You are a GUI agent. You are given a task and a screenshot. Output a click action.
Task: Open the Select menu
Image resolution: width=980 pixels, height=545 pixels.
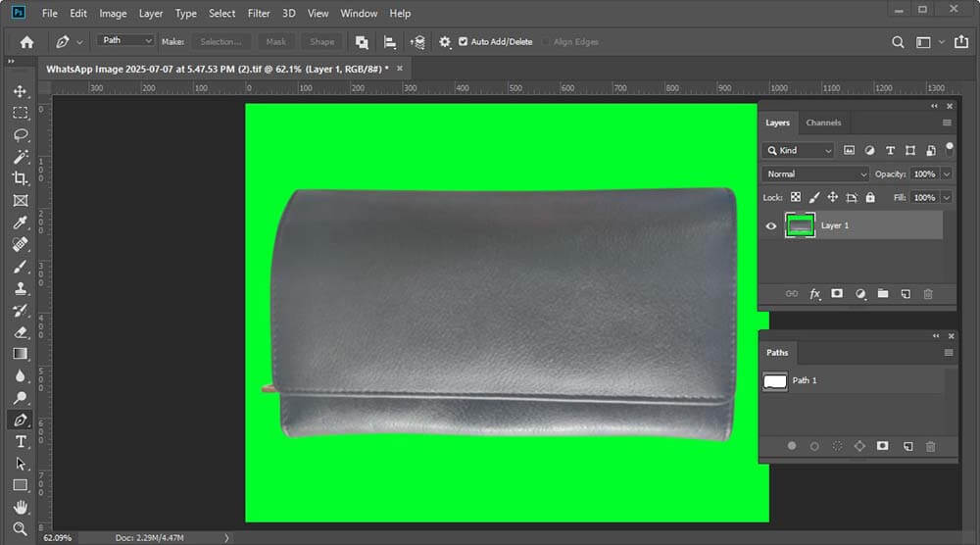point(221,13)
